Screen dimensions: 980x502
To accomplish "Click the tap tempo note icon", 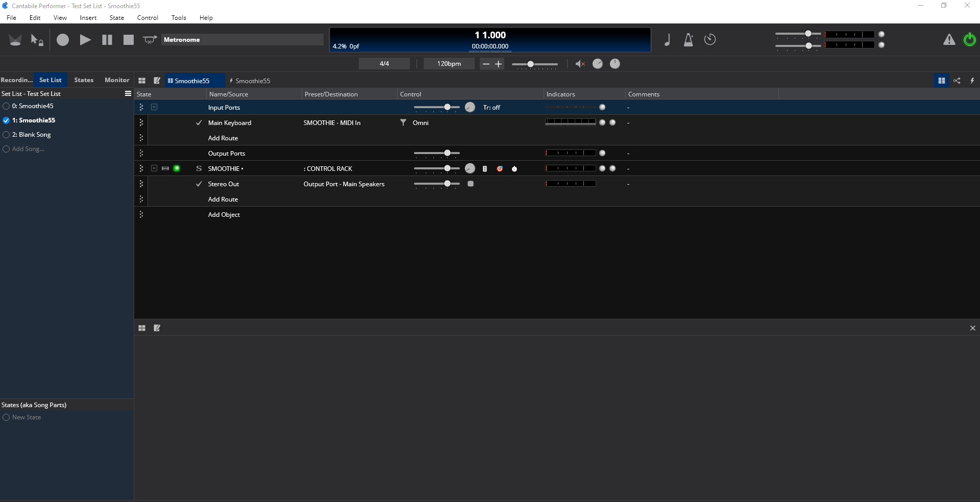I will click(x=667, y=40).
